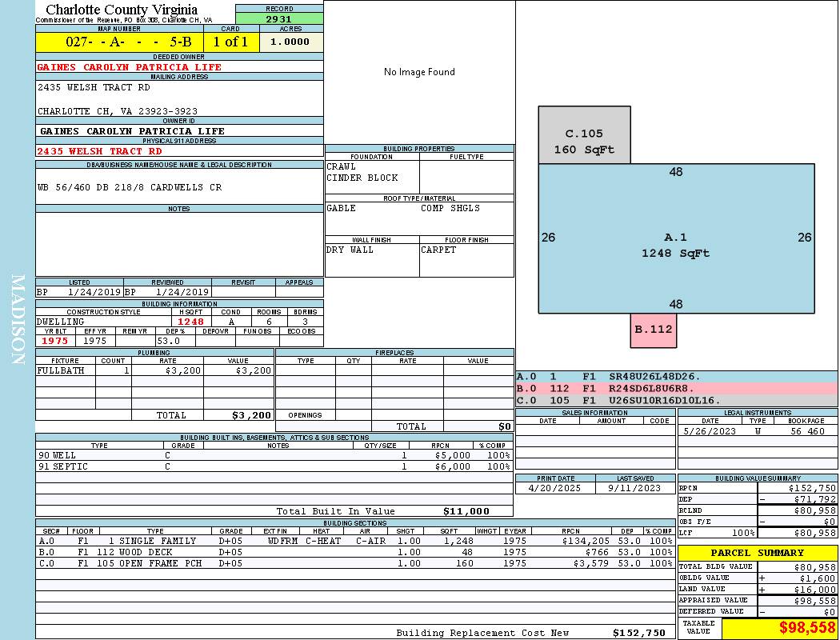The height and width of the screenshot is (640, 840).
Task: Select the gray C.105 porch sketch area
Action: coord(584,135)
